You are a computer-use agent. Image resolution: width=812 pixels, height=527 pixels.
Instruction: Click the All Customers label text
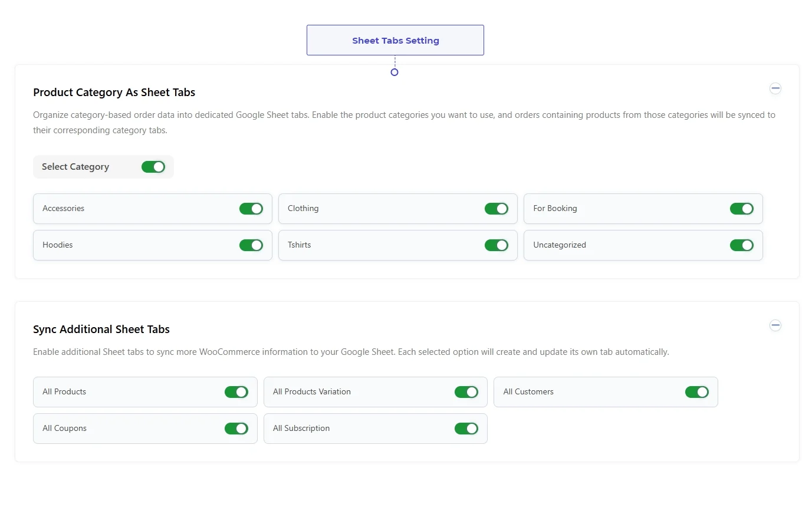tap(528, 392)
